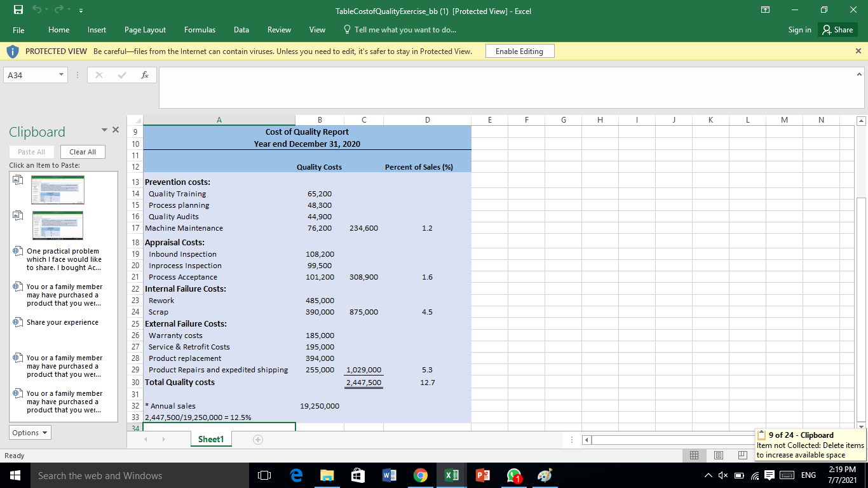Select clipboard item 'Share your experience'
The width and height of the screenshot is (868, 488).
click(x=63, y=322)
